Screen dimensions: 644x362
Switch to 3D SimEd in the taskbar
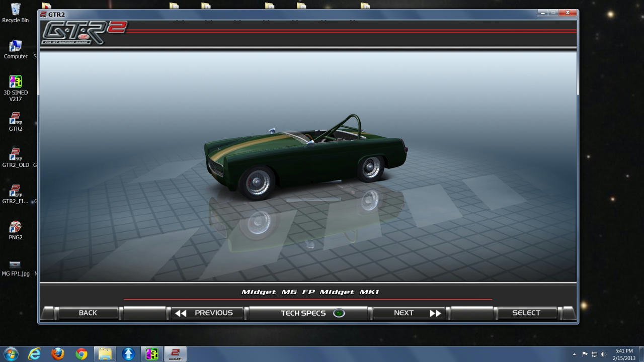point(152,354)
